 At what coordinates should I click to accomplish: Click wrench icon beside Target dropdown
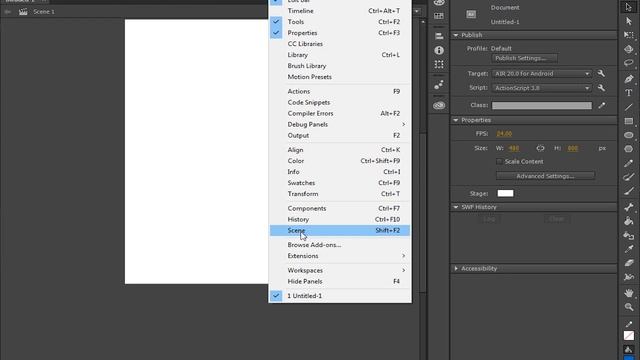point(601,73)
